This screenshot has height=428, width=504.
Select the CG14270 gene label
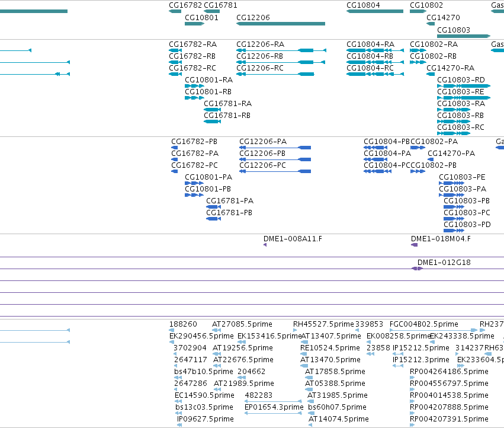[443, 18]
